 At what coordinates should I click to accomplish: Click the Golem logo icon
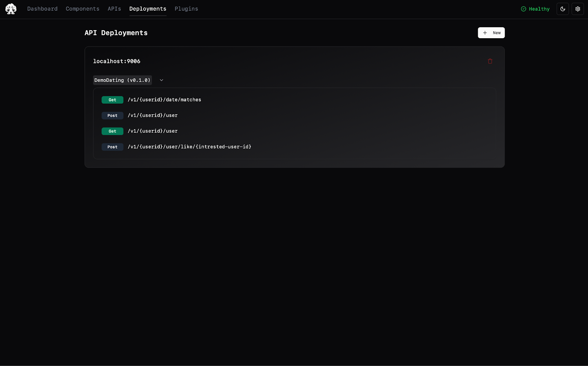point(11,9)
